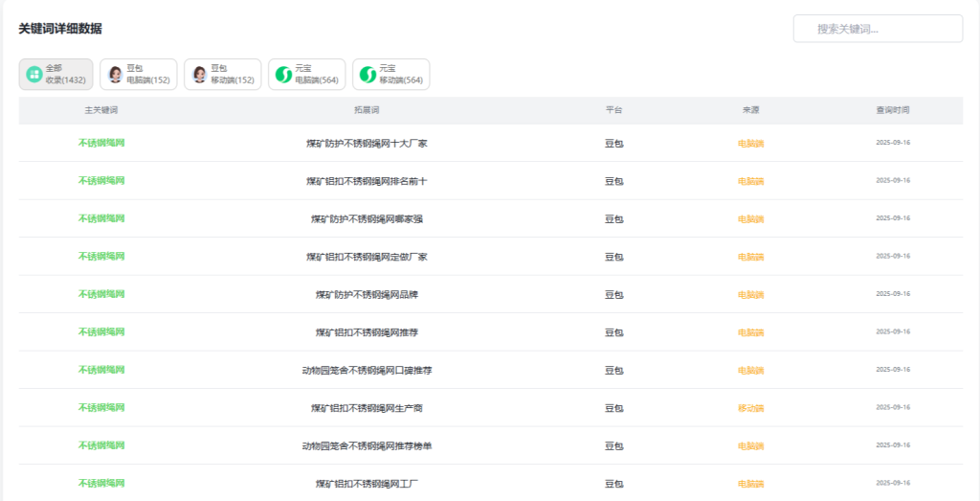Select the 煤矿铝扣不锈钢绳网生产商 keyword row
This screenshot has height=501, width=980.
coord(367,408)
